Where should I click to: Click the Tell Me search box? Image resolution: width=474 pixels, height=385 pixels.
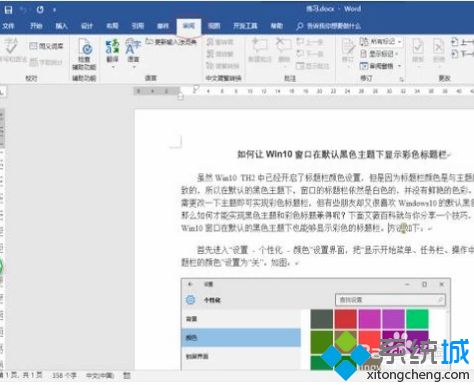pyautogui.click(x=329, y=26)
